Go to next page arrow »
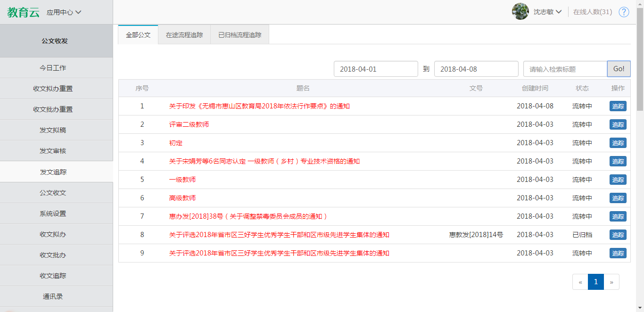Image resolution: width=644 pixels, height=312 pixels. point(611,282)
